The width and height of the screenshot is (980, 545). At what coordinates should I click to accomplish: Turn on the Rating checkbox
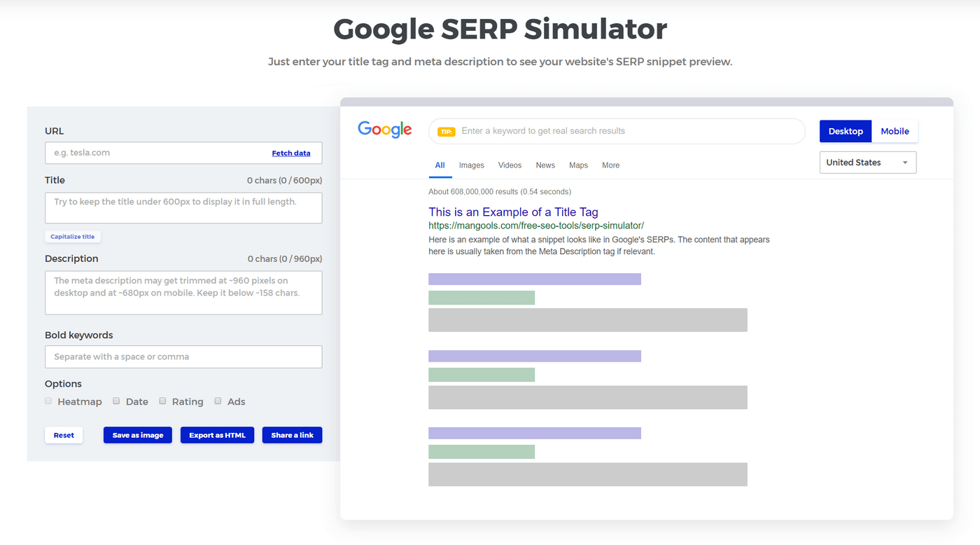(162, 401)
